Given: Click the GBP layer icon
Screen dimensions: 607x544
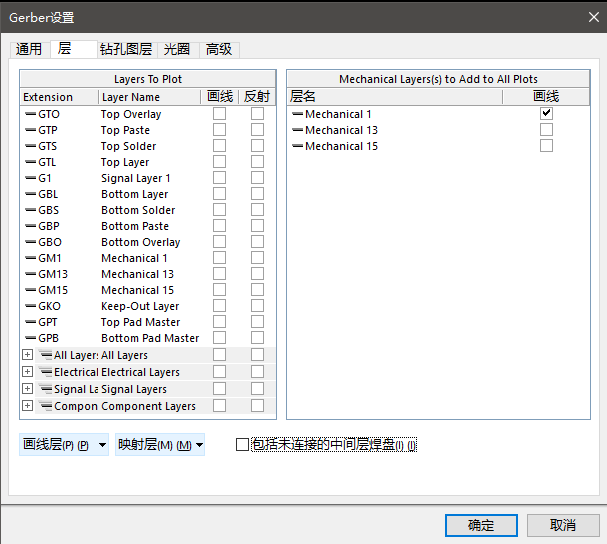Looking at the screenshot, I should click(x=31, y=226).
